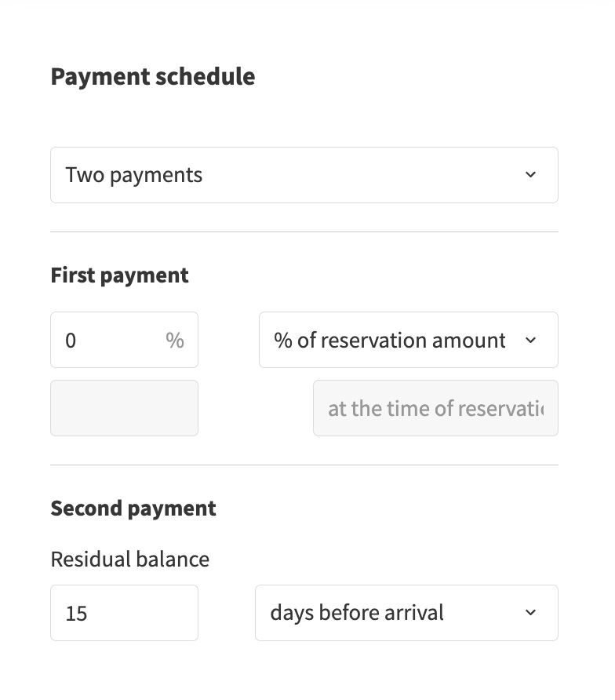Click chevron beside days before arrival

tap(531, 613)
